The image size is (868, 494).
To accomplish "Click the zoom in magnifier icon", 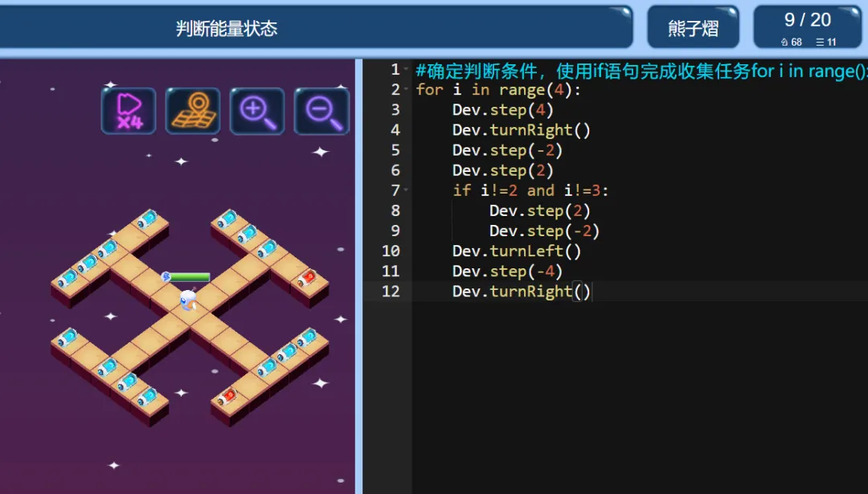I will [x=257, y=111].
